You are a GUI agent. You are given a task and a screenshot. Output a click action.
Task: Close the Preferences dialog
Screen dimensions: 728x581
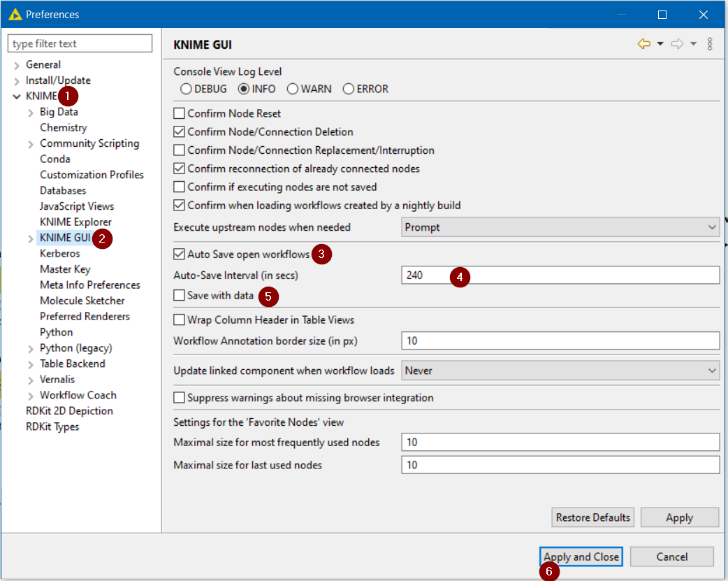[x=704, y=15]
